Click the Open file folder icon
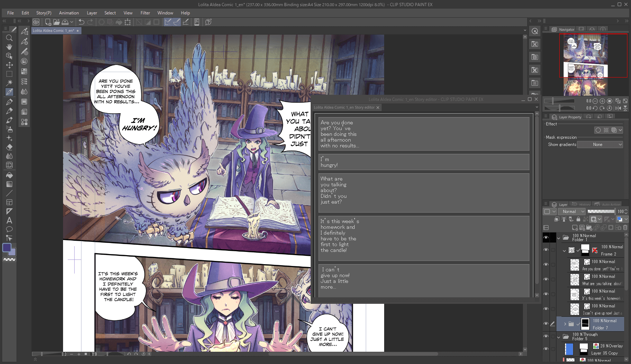Viewport: 631px width, 364px height. pos(57,22)
